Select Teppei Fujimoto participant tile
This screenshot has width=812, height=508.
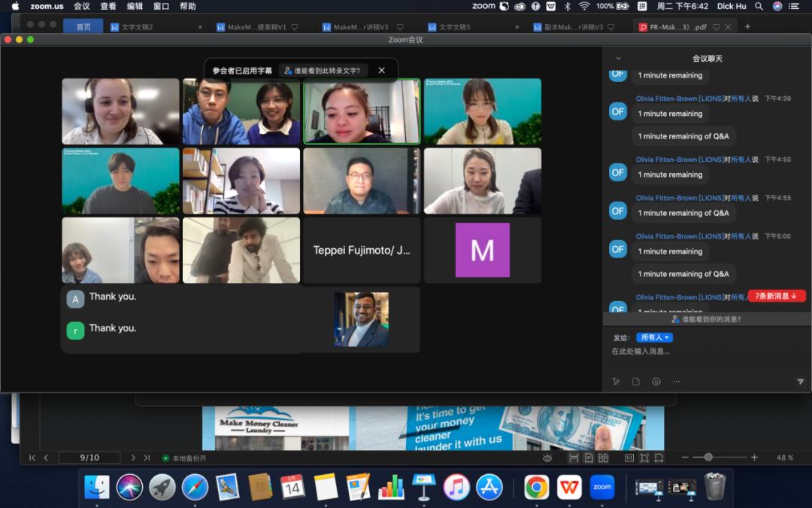(x=362, y=251)
